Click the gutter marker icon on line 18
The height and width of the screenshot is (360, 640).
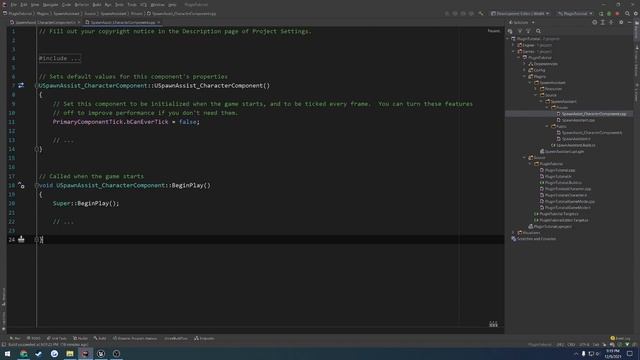click(21, 185)
